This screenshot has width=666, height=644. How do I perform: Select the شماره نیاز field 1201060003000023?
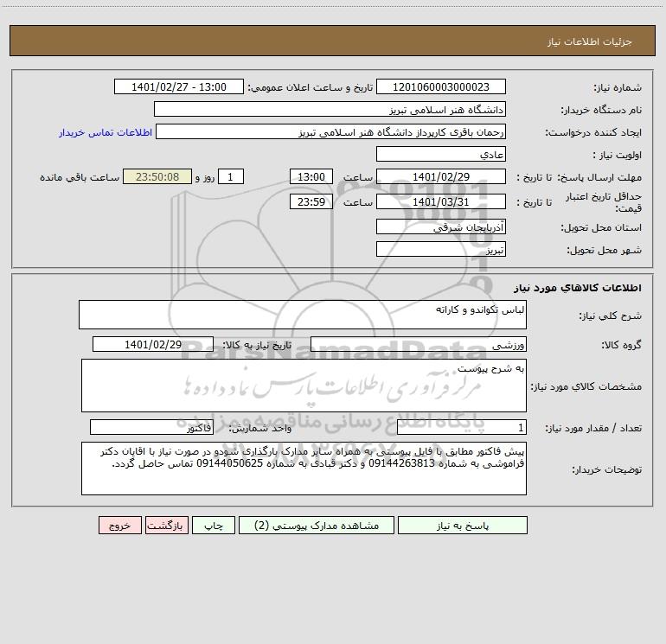click(x=441, y=86)
